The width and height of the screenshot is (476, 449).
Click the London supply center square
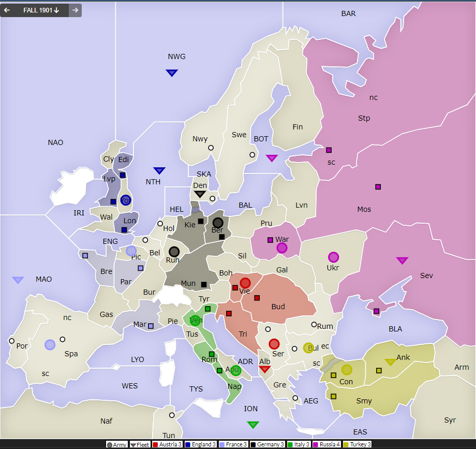tap(124, 230)
